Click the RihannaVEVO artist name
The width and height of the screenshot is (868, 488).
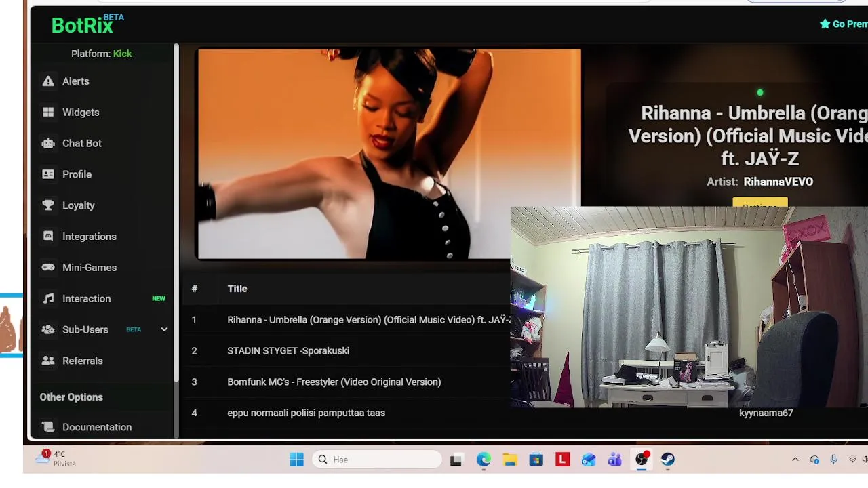(x=778, y=182)
